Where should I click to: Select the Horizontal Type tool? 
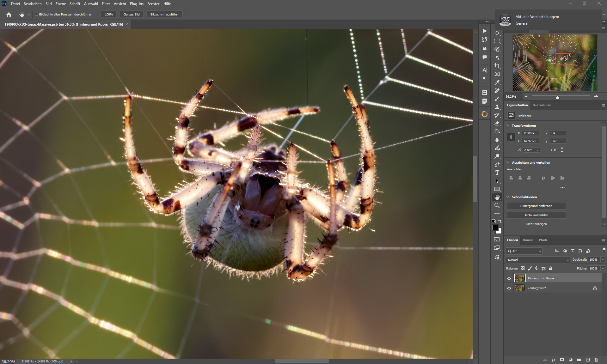[x=497, y=173]
